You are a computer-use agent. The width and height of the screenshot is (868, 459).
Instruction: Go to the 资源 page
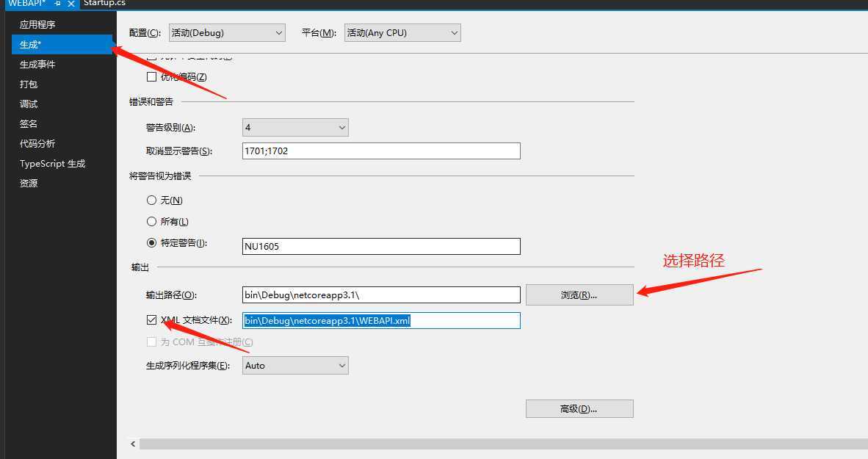[29, 184]
